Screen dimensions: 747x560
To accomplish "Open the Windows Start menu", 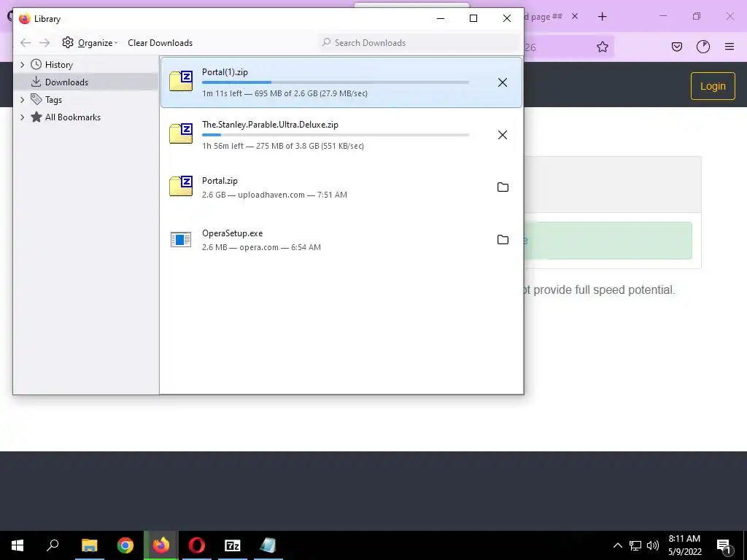I will coord(18,545).
